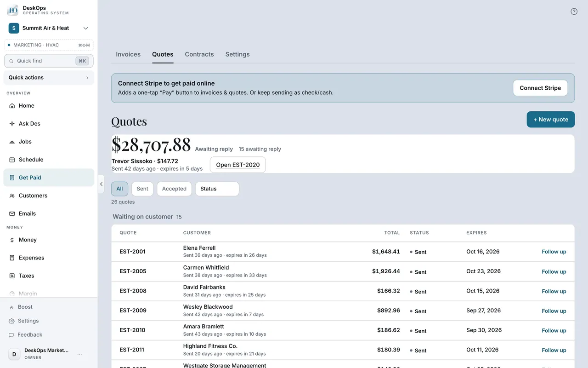Image resolution: width=588 pixels, height=368 pixels.
Task: Click the Connect Stripe button
Action: [x=540, y=88]
